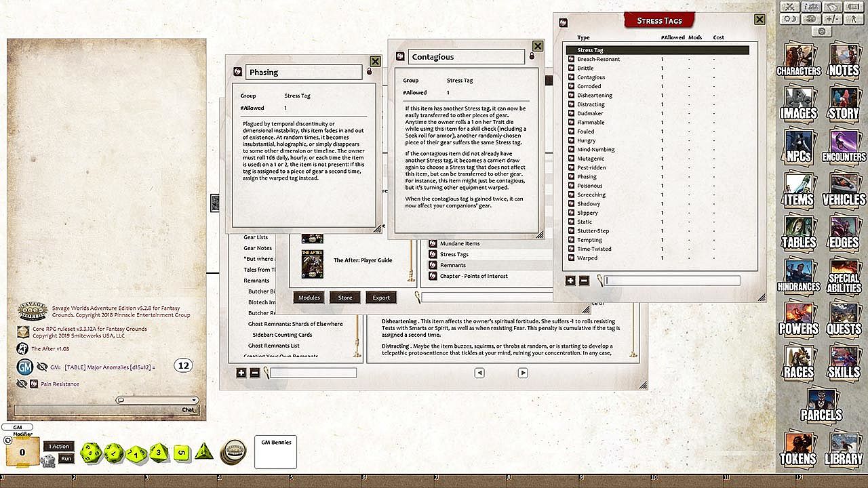The image size is (868, 488).
Task: Open the Edges sidebar panel
Action: (x=844, y=232)
